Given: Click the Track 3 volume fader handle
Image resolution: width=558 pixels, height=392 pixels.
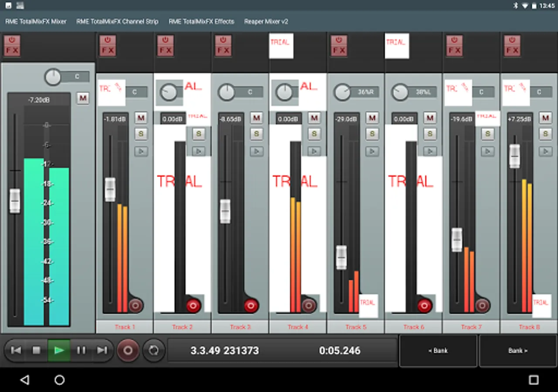Looking at the screenshot, I should (225, 211).
